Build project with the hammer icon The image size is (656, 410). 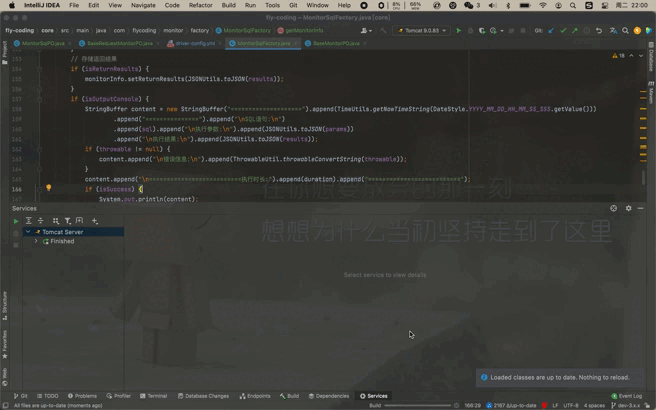(383, 31)
